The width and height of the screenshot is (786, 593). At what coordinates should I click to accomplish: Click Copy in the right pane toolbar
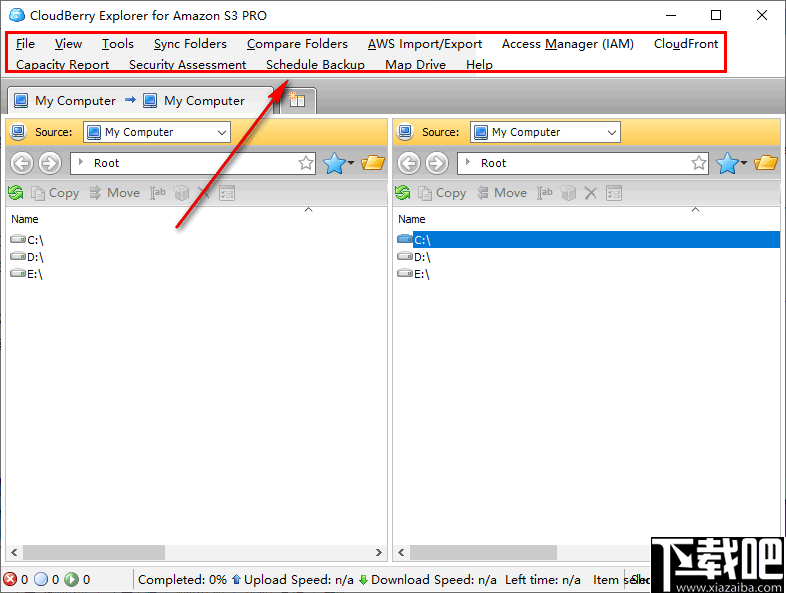click(442, 193)
